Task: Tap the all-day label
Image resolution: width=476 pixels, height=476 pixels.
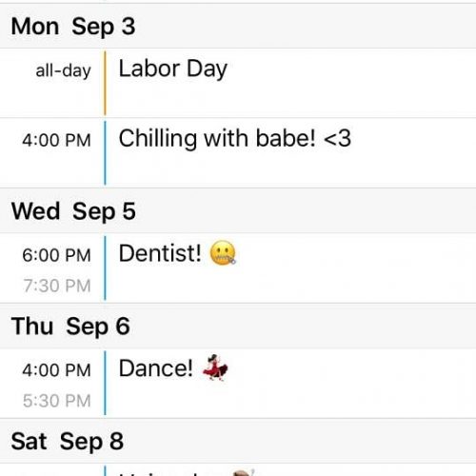Action: (63, 70)
